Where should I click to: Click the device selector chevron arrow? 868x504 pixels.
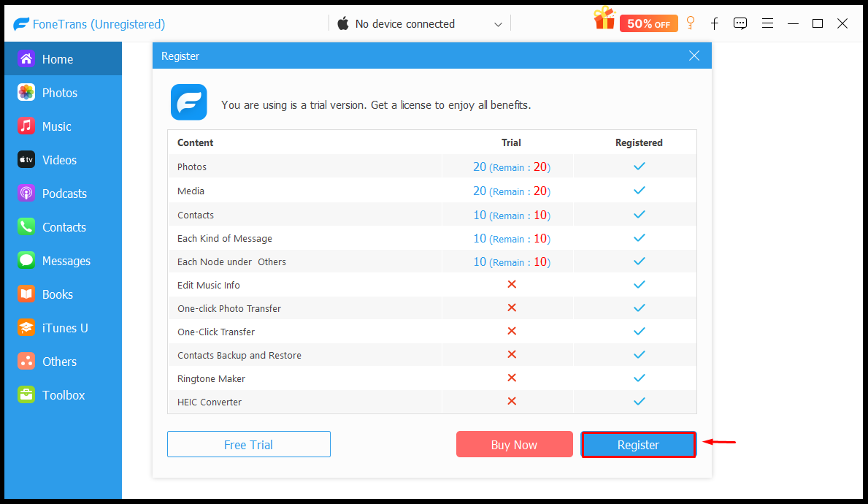pos(498,24)
